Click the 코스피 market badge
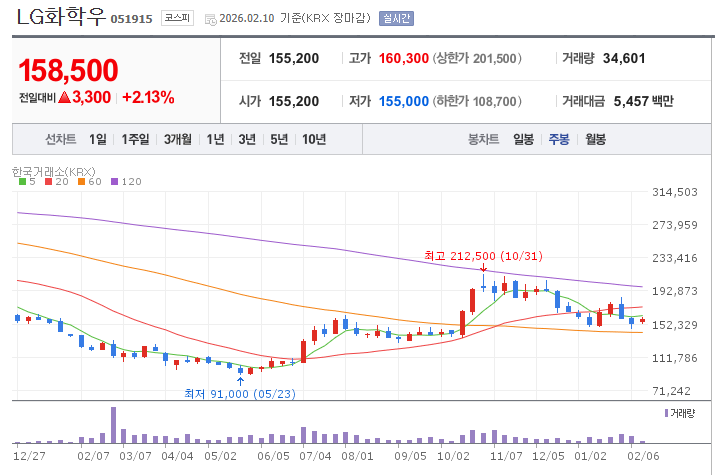Image resolution: width=715 pixels, height=475 pixels. [177, 18]
